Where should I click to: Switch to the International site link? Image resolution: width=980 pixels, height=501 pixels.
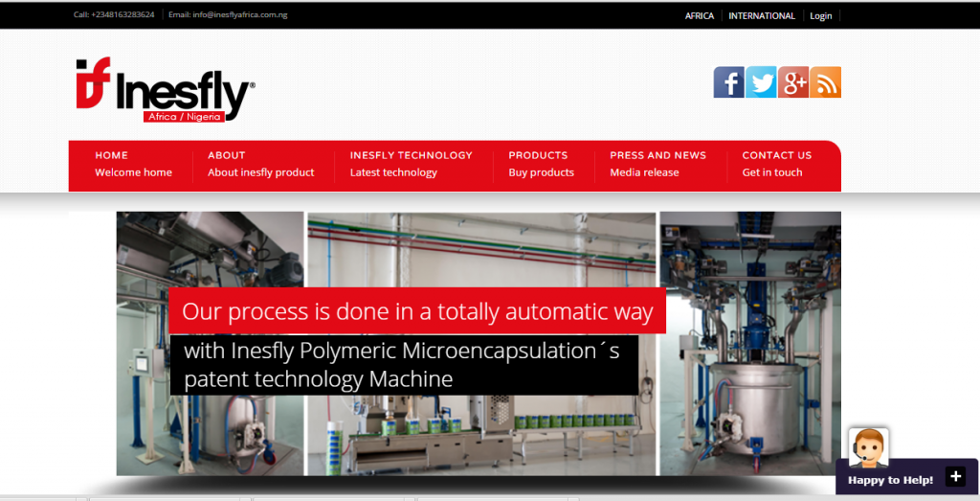762,15
